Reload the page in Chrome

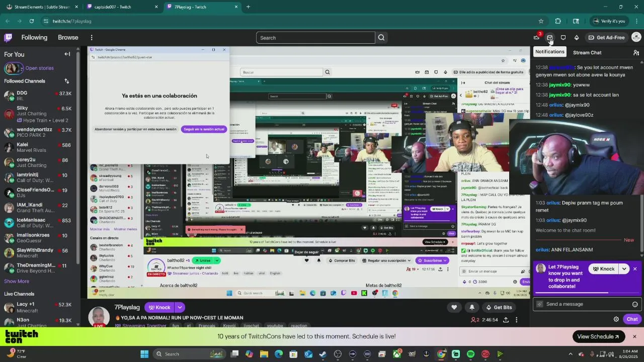pyautogui.click(x=32, y=21)
